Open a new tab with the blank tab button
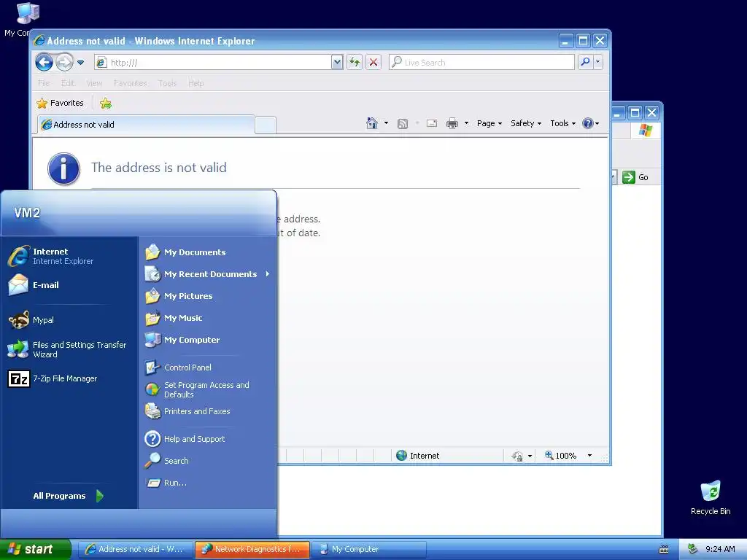 [266, 125]
